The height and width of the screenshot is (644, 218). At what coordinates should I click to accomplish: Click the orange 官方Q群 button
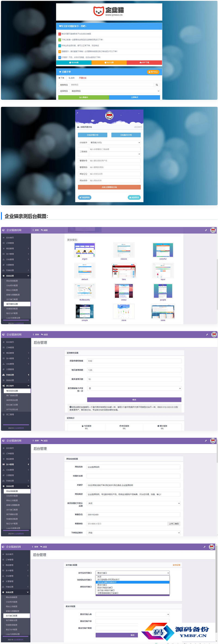coord(109,62)
